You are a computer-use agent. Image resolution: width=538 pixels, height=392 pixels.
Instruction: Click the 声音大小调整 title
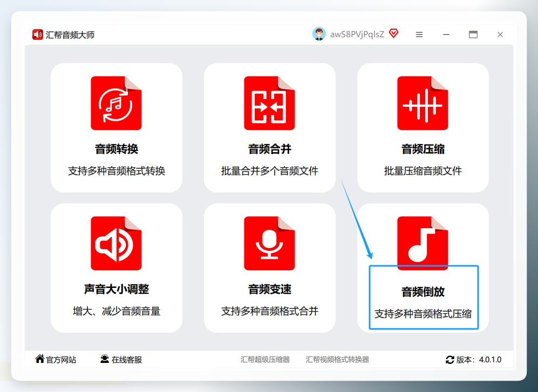117,289
